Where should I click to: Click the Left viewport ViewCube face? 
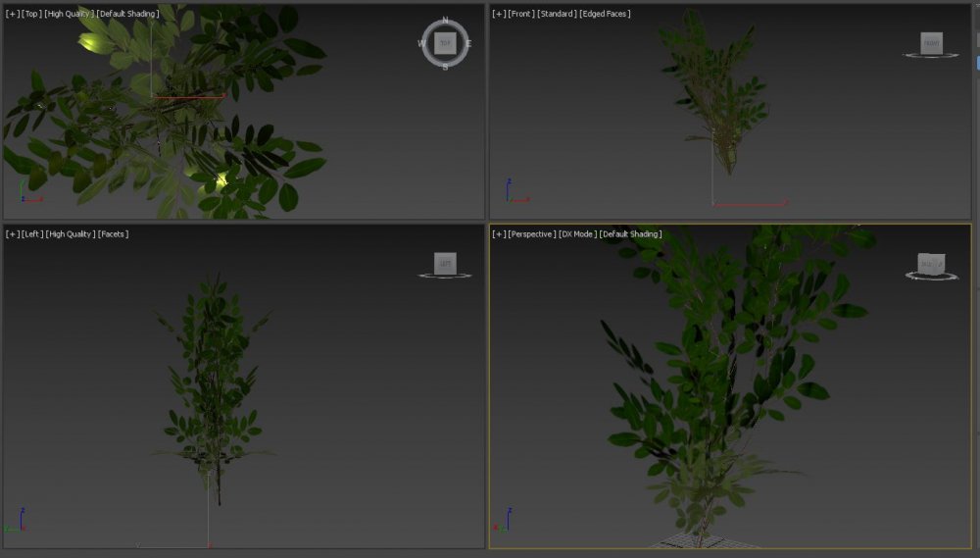(x=445, y=264)
